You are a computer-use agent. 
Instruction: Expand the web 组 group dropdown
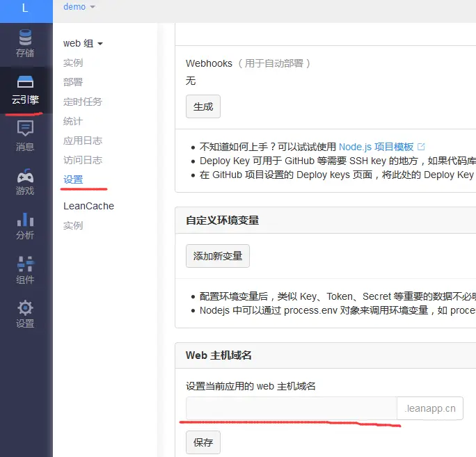click(x=83, y=43)
